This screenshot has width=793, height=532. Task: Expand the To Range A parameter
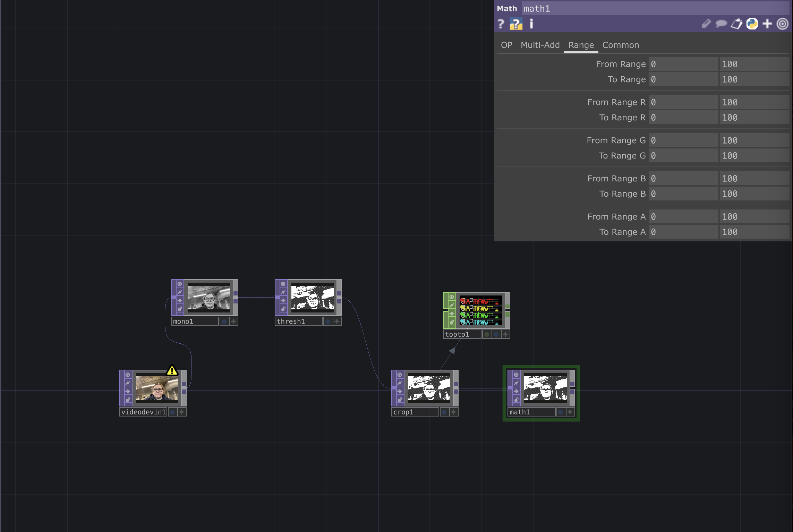(622, 232)
